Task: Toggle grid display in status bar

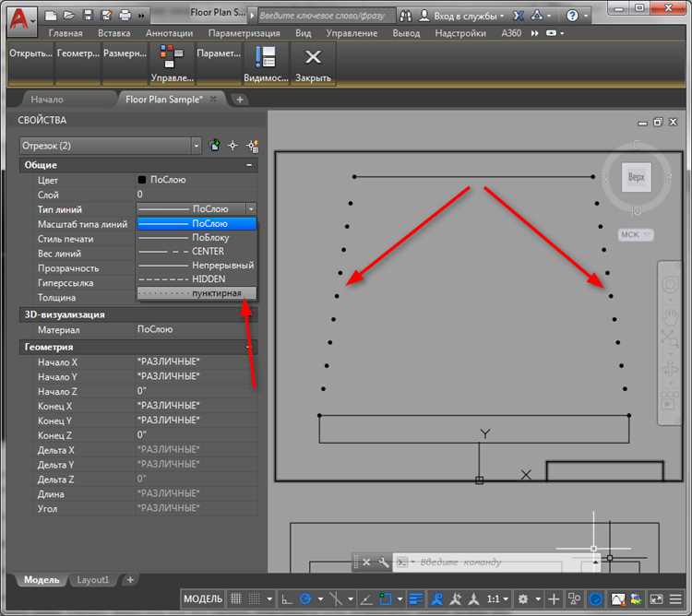Action: pos(236,598)
